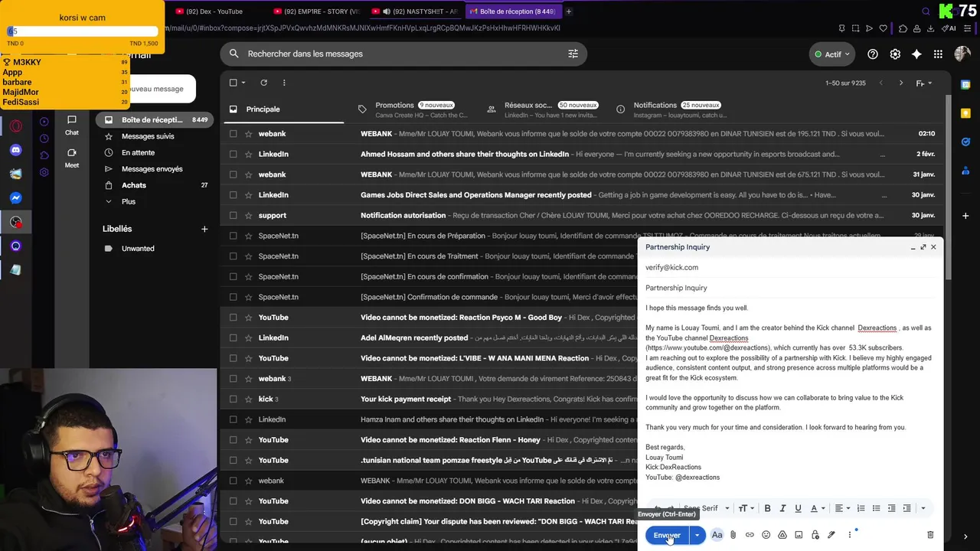
Task: Open Gmail support help icon
Action: (x=873, y=54)
